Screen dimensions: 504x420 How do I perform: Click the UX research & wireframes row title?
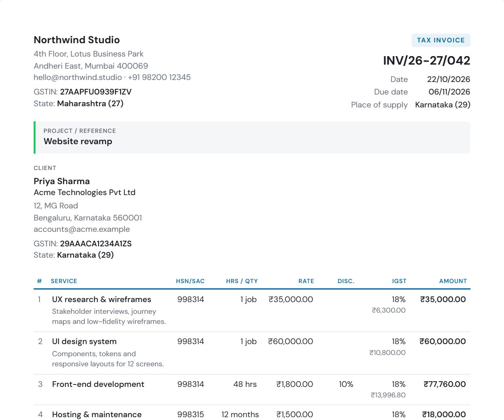[101, 299]
